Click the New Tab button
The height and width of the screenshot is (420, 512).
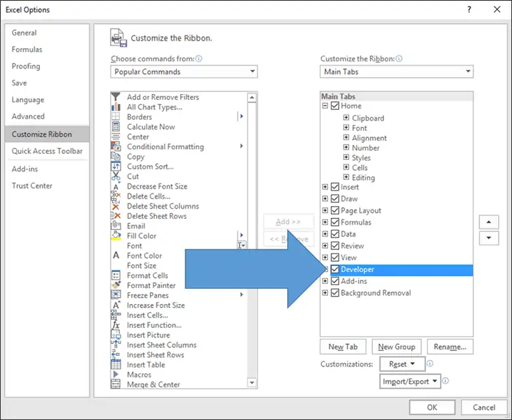pyautogui.click(x=343, y=347)
